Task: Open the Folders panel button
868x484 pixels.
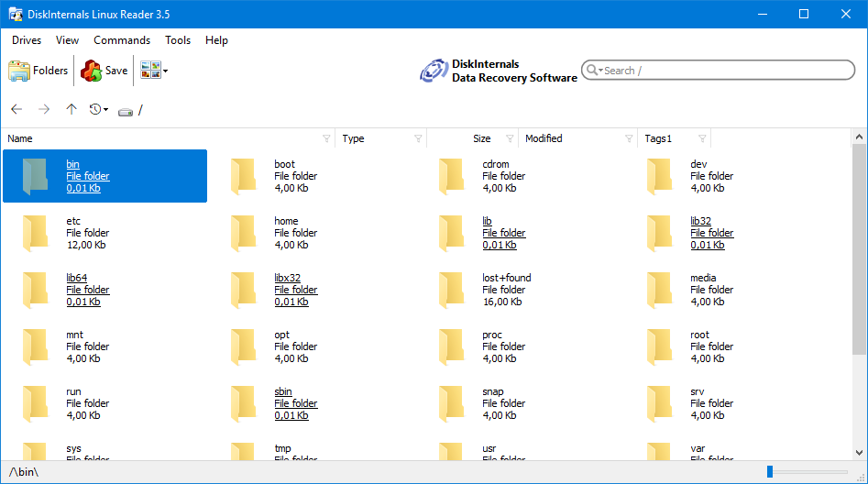Action: click(38, 71)
